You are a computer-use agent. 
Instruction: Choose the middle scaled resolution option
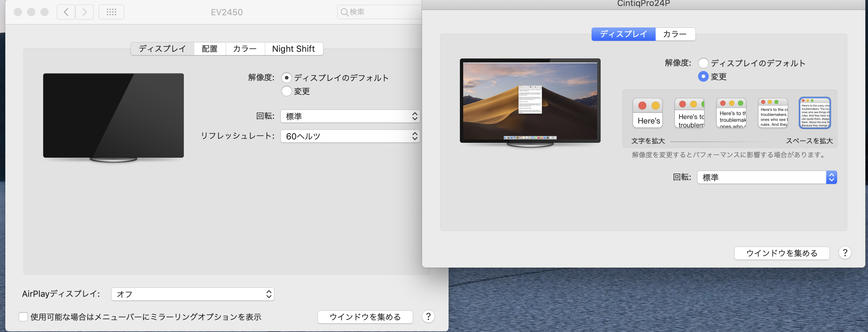tap(731, 113)
